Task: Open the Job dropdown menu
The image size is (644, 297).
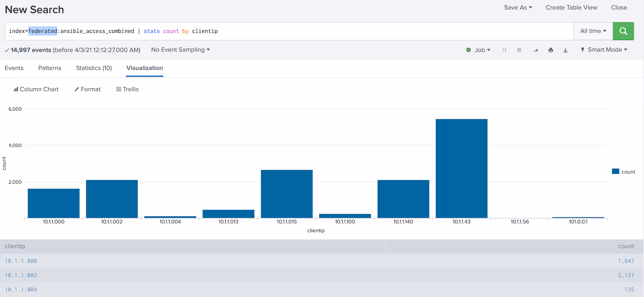Action: pyautogui.click(x=482, y=50)
